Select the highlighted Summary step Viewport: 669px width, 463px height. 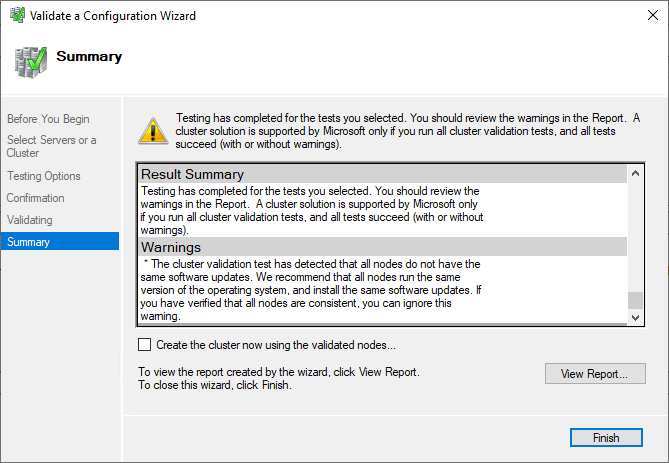(28, 242)
